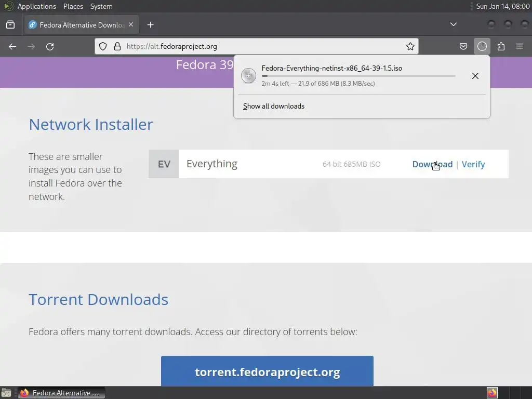This screenshot has width=532, height=399.
Task: Go back with the back arrow
Action: (12, 46)
